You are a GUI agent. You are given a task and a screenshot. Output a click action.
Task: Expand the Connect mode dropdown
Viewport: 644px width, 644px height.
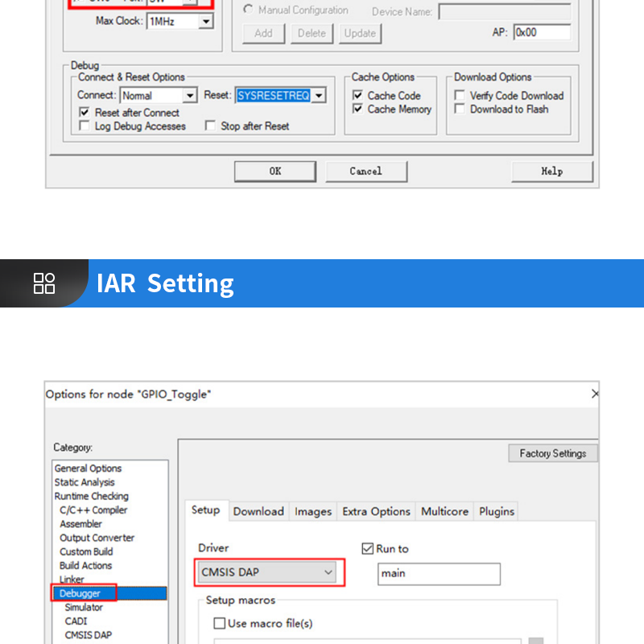[x=190, y=96]
